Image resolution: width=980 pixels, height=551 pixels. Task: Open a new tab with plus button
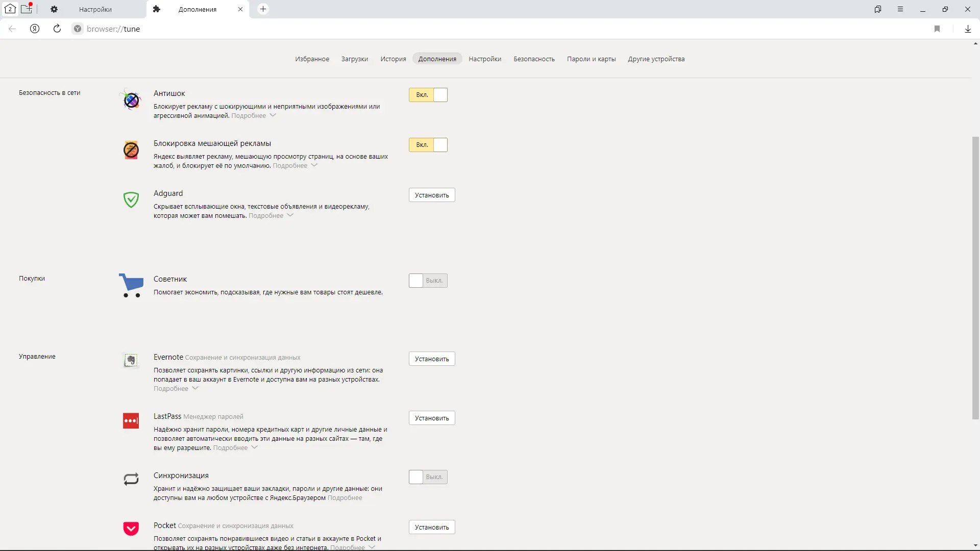263,9
